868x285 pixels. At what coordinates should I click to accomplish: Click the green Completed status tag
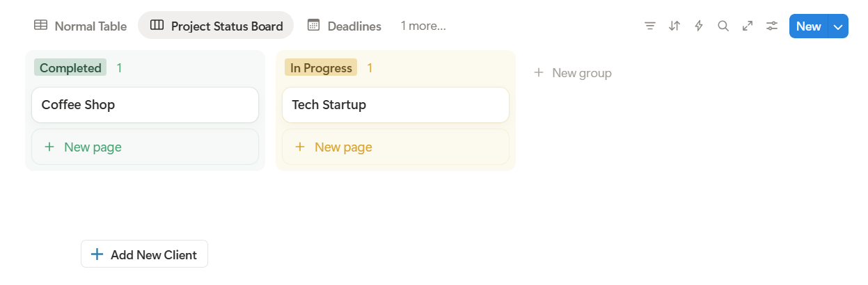(x=70, y=68)
